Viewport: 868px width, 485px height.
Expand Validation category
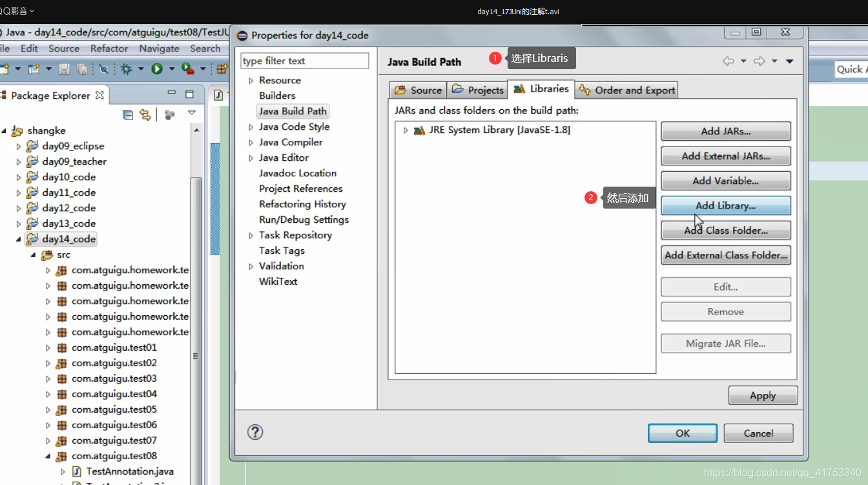[251, 267]
